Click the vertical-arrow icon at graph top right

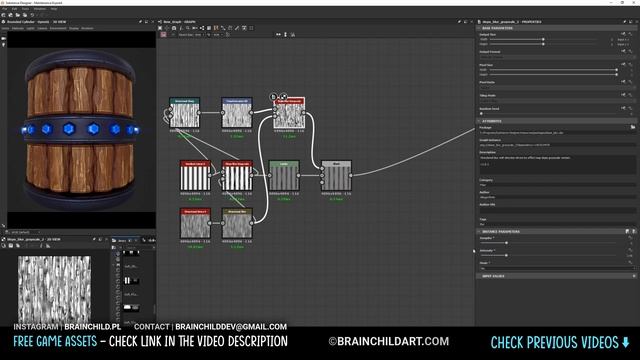coord(285,35)
